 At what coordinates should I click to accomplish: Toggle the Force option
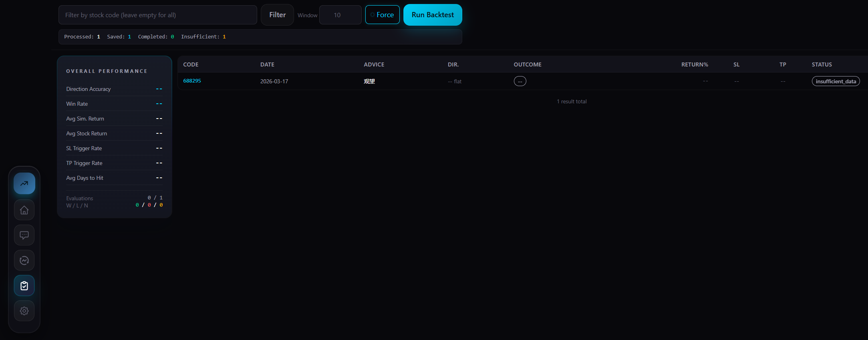[x=382, y=15]
